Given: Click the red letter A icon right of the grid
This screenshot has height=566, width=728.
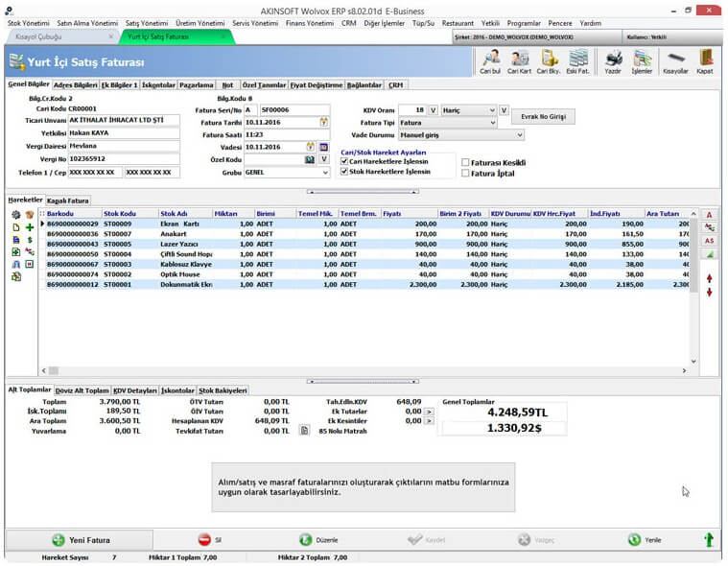Looking at the screenshot, I should pyautogui.click(x=709, y=215).
